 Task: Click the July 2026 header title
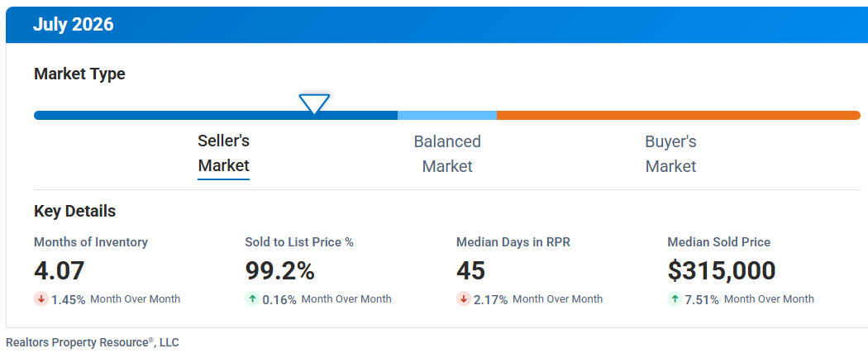(73, 25)
